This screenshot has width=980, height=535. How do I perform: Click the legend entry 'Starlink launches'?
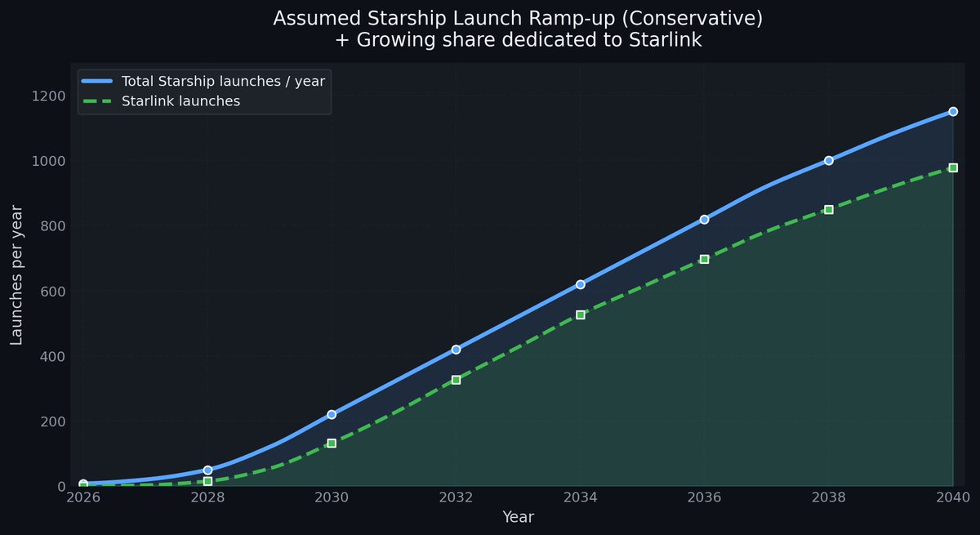[x=180, y=101]
